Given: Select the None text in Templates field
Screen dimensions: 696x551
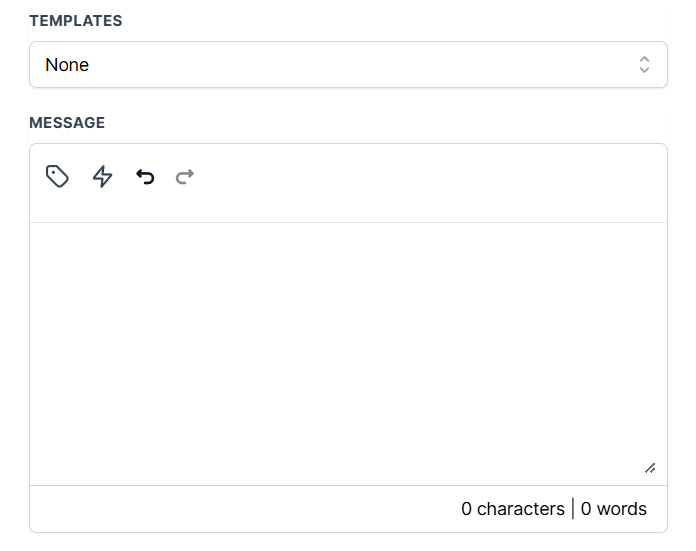Looking at the screenshot, I should click(67, 65).
